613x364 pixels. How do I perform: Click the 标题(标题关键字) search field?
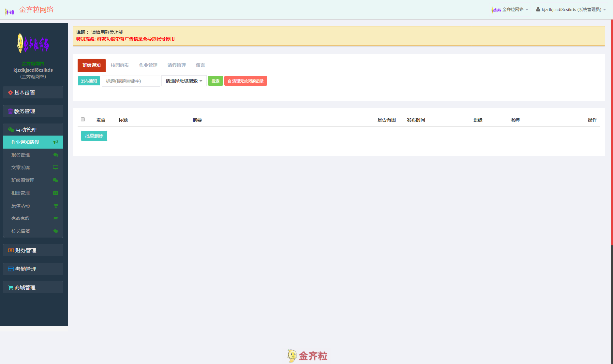click(131, 81)
